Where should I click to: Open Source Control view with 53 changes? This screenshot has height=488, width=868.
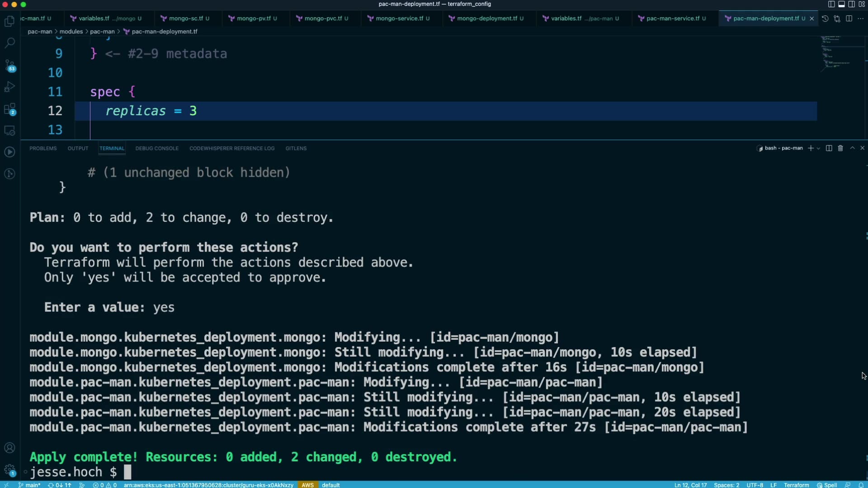[9, 65]
